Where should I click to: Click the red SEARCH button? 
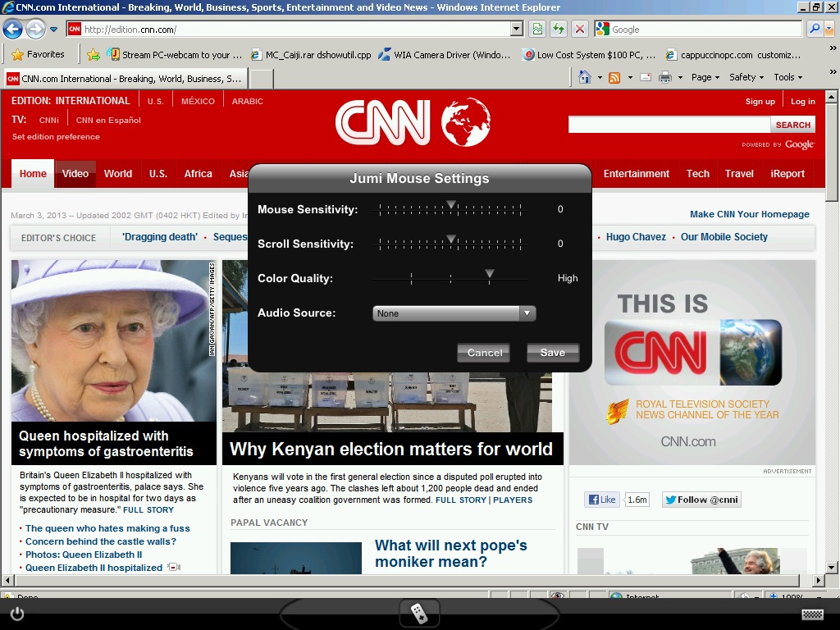point(793,125)
